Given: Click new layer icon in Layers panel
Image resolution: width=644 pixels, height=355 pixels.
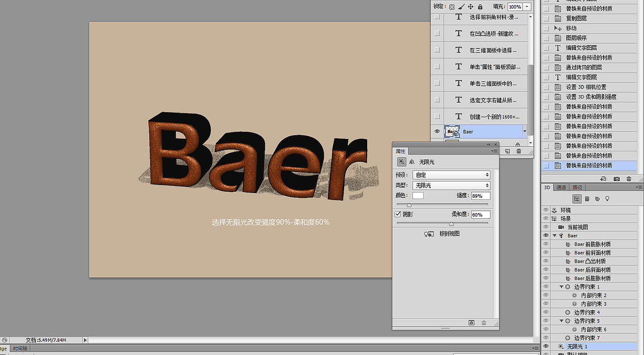Looking at the screenshot, I should point(508,151).
